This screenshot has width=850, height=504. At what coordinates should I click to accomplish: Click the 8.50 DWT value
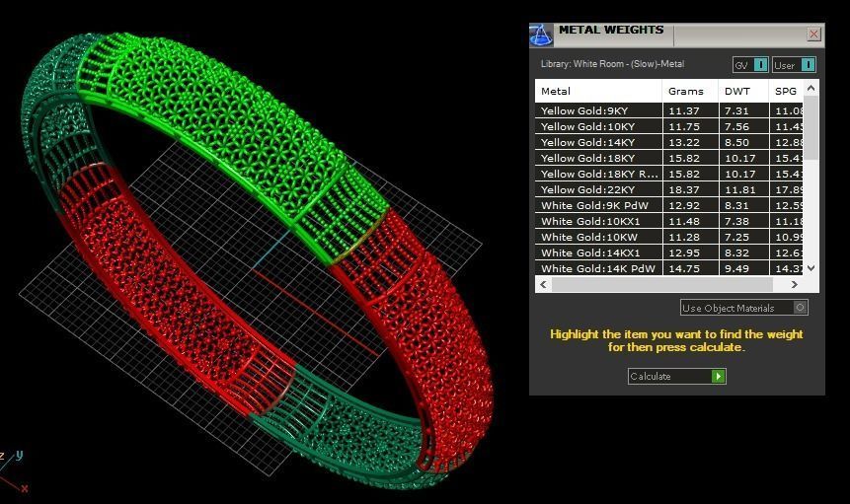[x=736, y=142]
